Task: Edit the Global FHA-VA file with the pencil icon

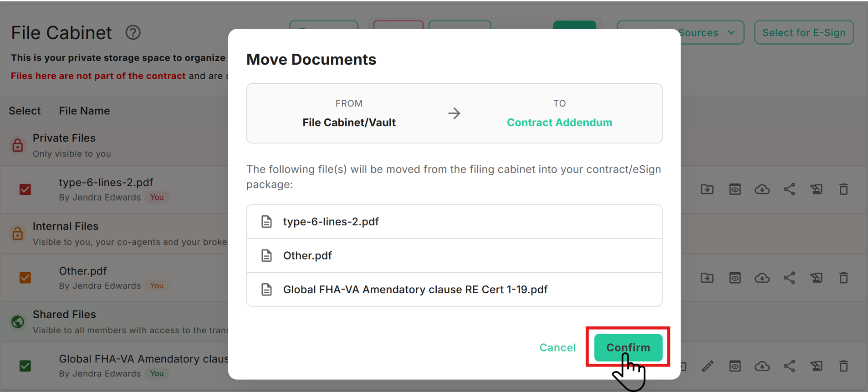Action: pos(707,366)
